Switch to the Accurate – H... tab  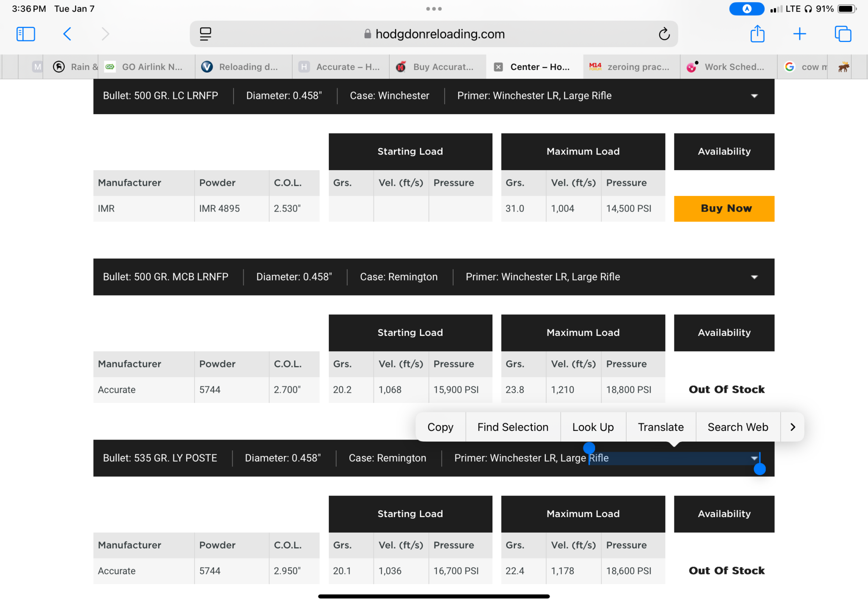341,67
